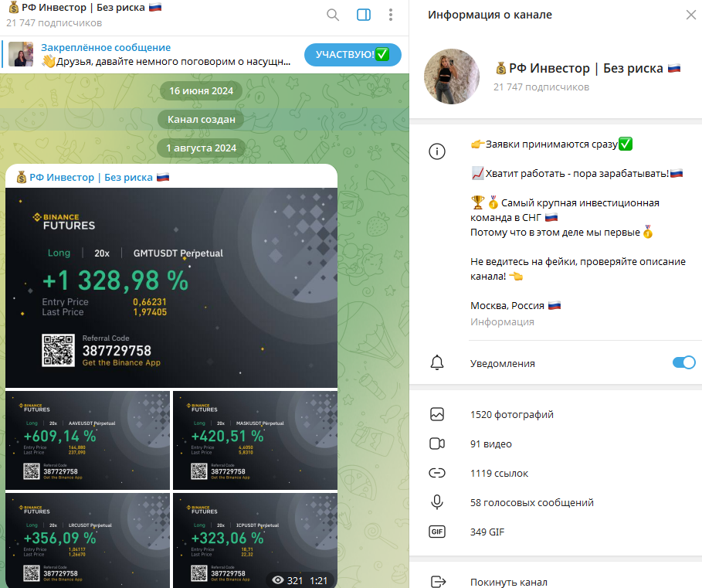Click the info circle icon beside description

coord(437,151)
